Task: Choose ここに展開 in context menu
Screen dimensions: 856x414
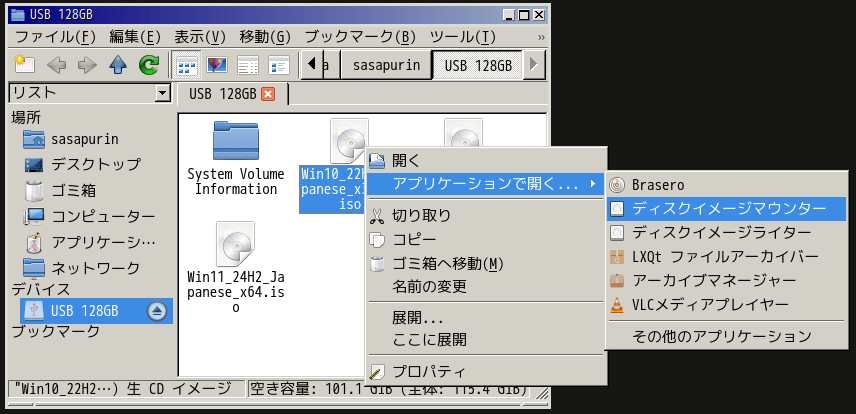Action: 486,340
